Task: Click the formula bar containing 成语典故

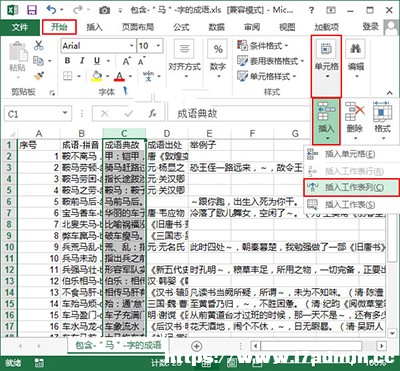Action: click(x=238, y=114)
